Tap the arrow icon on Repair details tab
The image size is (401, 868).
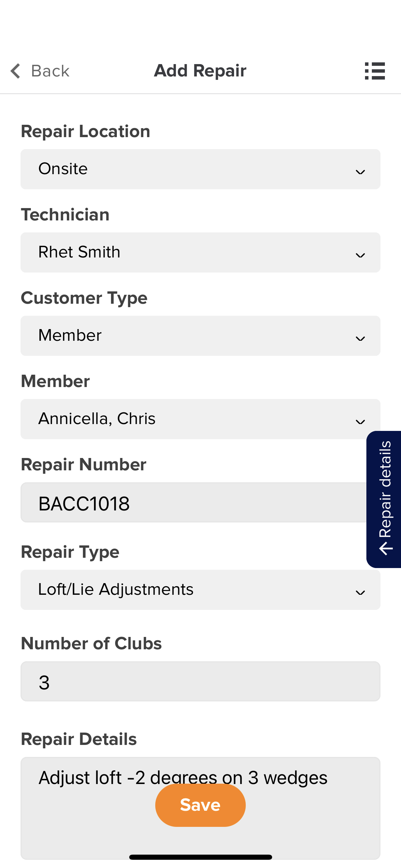(x=386, y=548)
